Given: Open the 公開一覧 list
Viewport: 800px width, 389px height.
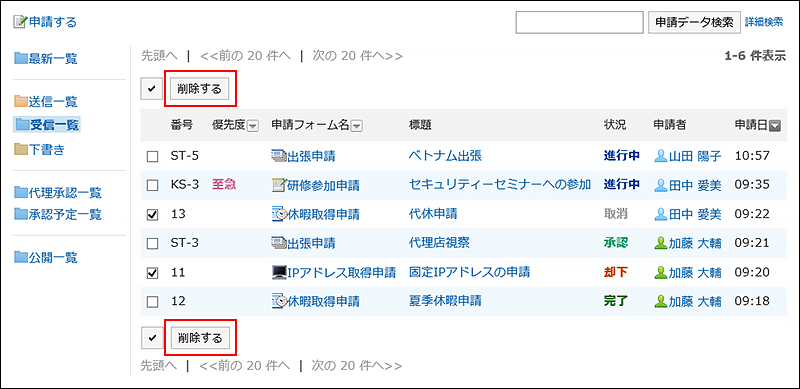Looking at the screenshot, I should click(53, 257).
